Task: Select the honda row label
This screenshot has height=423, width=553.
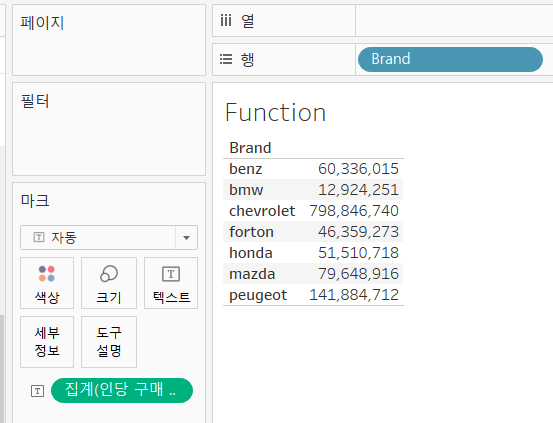Action: click(251, 253)
